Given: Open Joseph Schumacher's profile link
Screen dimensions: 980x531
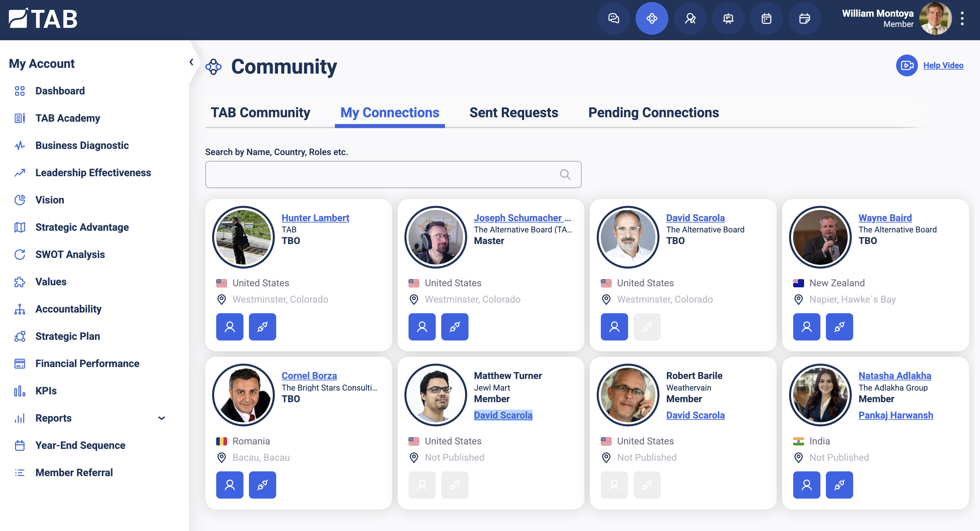Looking at the screenshot, I should (522, 218).
